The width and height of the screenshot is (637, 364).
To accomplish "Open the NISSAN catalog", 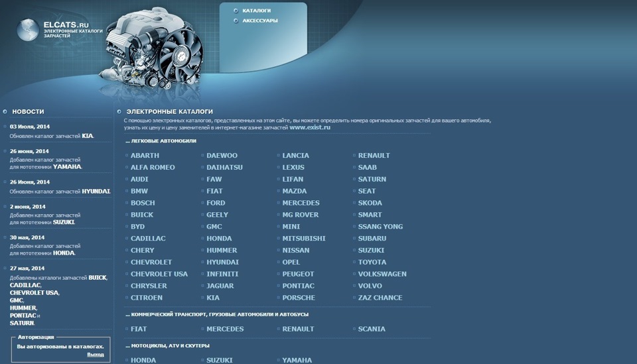I will pyautogui.click(x=296, y=250).
